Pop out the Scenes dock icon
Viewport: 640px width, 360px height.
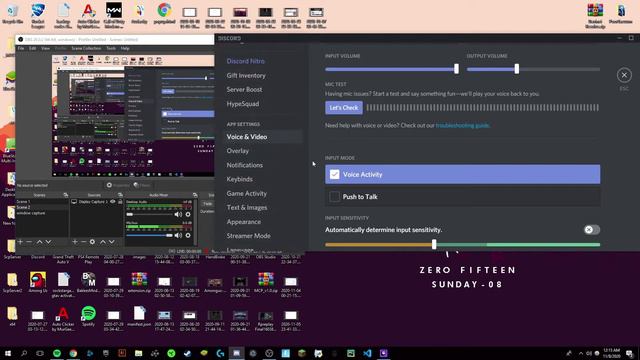pos(66,195)
